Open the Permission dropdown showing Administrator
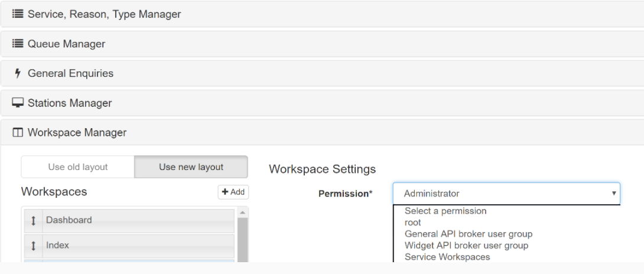Image resolution: width=644 pixels, height=274 pixels. pyautogui.click(x=506, y=193)
